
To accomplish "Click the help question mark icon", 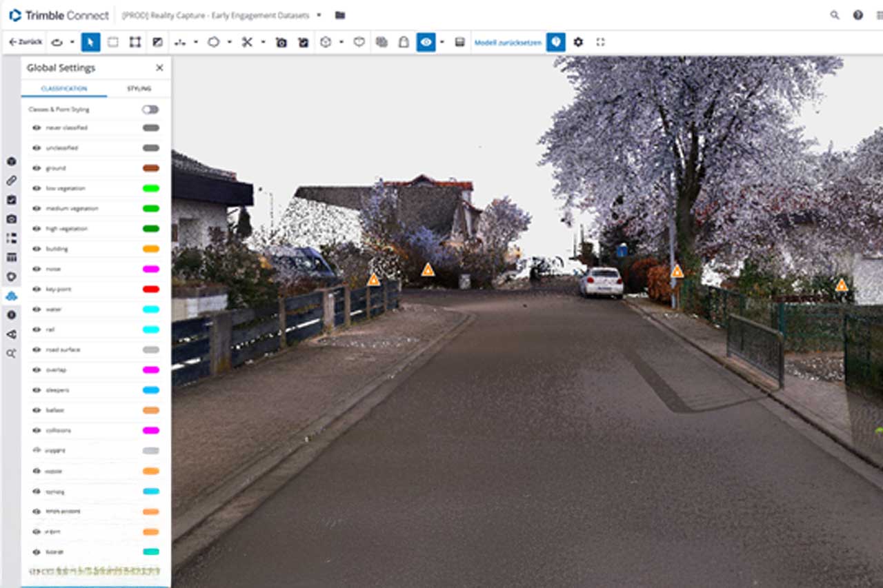I will 857,15.
